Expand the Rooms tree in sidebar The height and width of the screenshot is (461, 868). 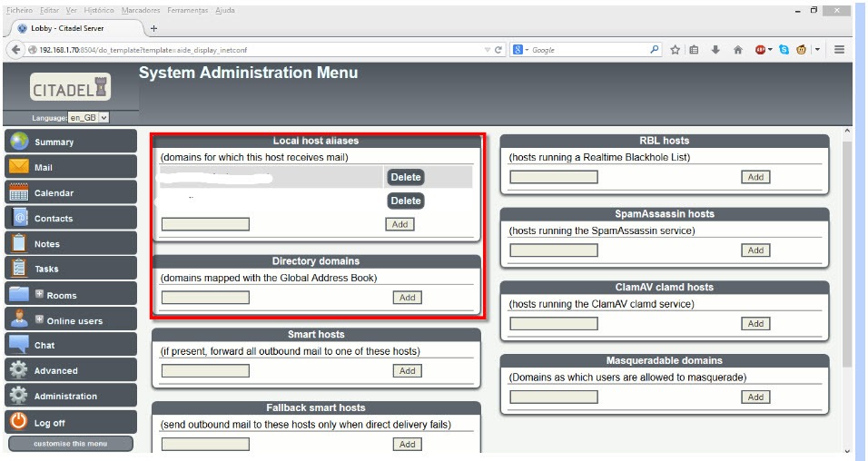tap(39, 294)
